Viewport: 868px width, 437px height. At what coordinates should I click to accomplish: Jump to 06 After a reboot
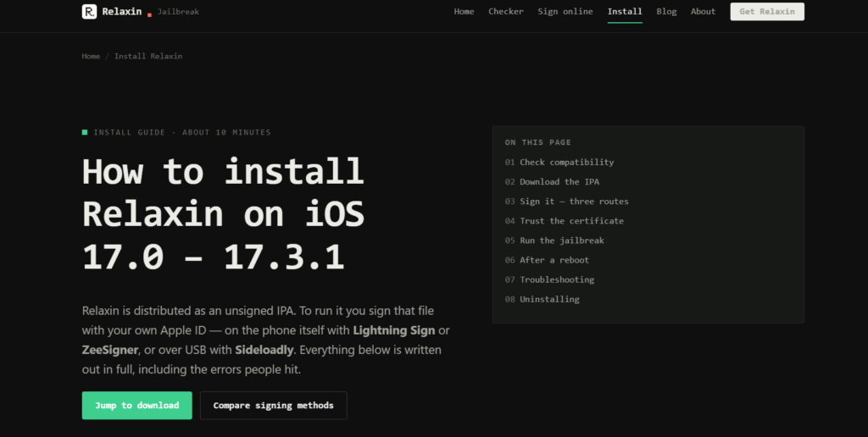(x=547, y=260)
